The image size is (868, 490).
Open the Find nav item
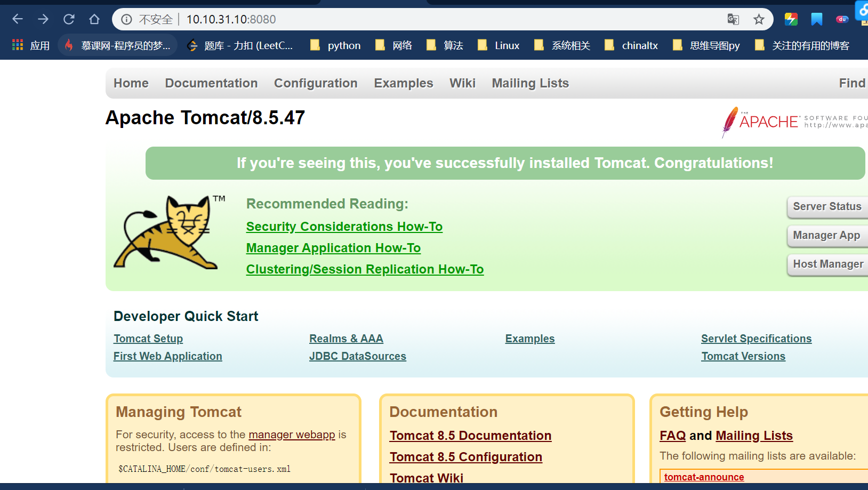(853, 83)
